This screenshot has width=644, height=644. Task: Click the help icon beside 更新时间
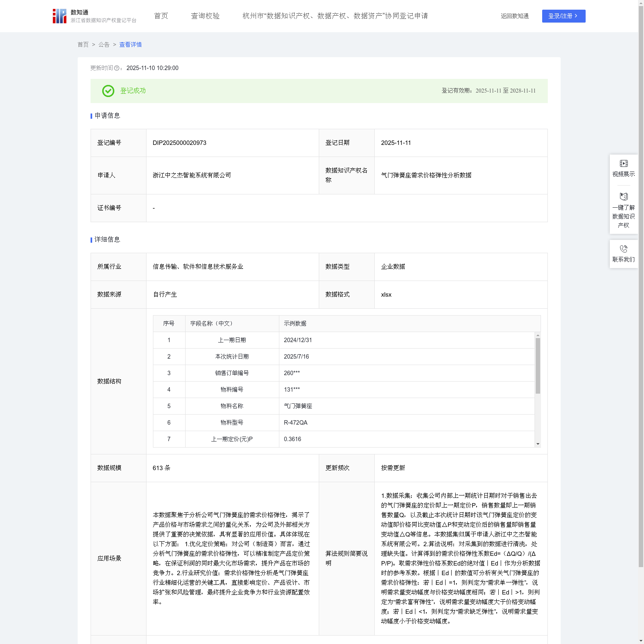pyautogui.click(x=117, y=68)
